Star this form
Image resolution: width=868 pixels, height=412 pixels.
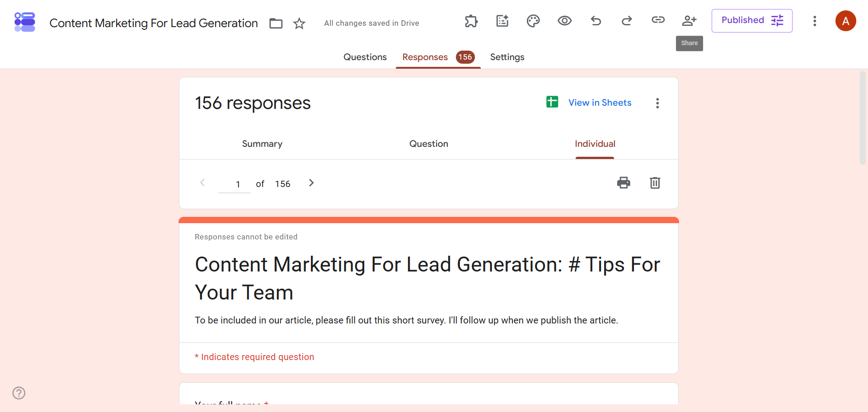point(299,23)
